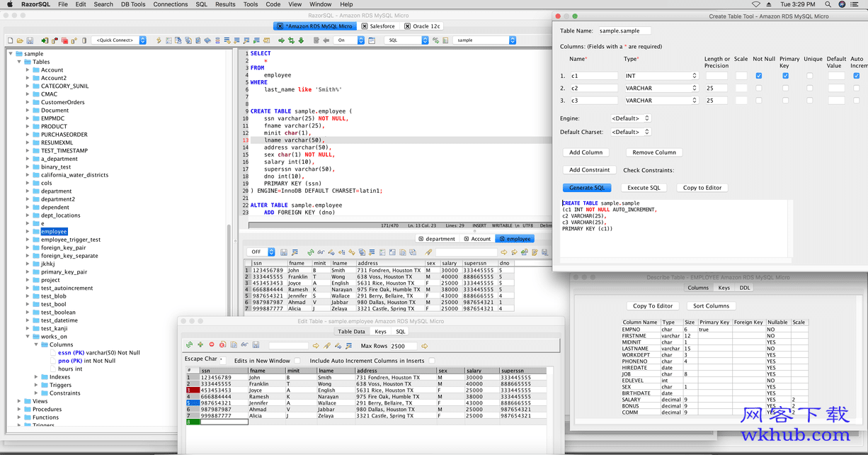Screen dimensions: 868x455
Task: Click the save disk icon in Edit Table toolbar
Action: point(256,345)
